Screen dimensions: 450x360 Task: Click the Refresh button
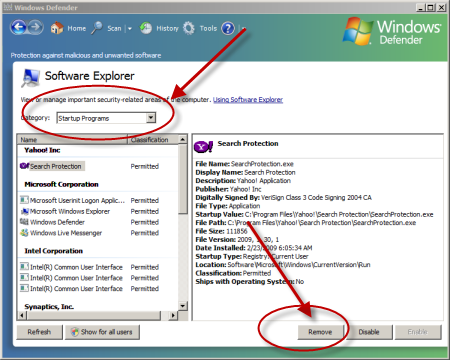(39, 332)
